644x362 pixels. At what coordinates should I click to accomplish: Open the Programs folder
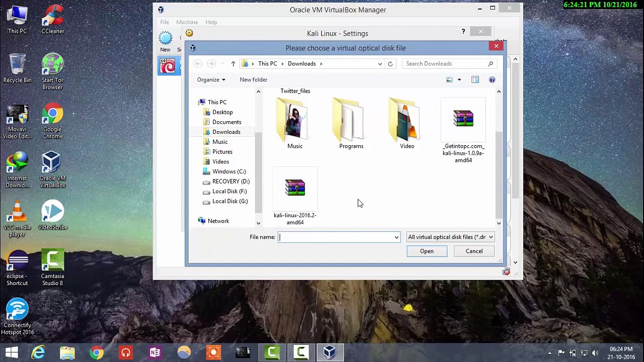(x=351, y=124)
